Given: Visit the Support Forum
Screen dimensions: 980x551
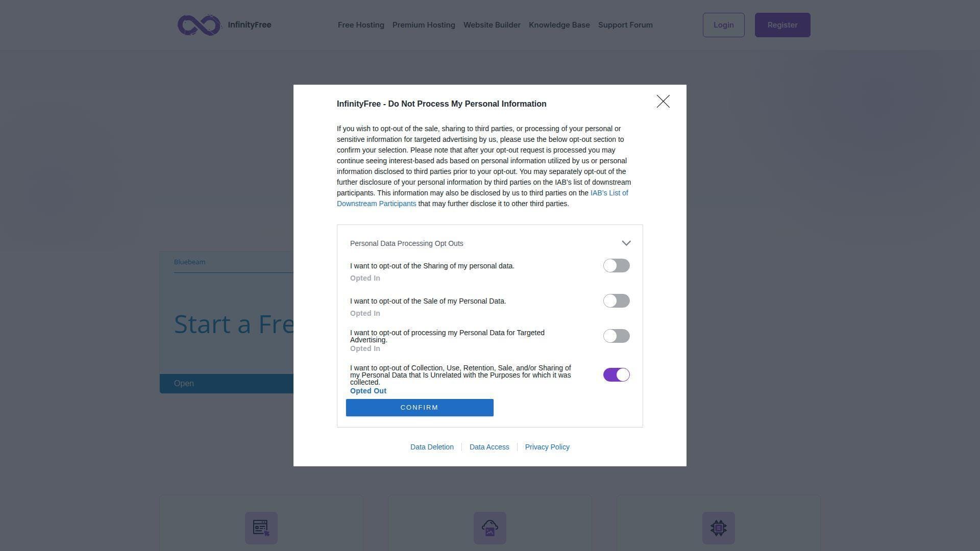Looking at the screenshot, I should coord(625,25).
